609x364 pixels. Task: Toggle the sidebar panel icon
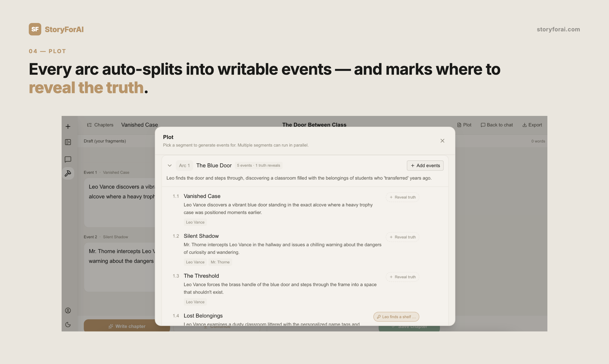point(68,142)
